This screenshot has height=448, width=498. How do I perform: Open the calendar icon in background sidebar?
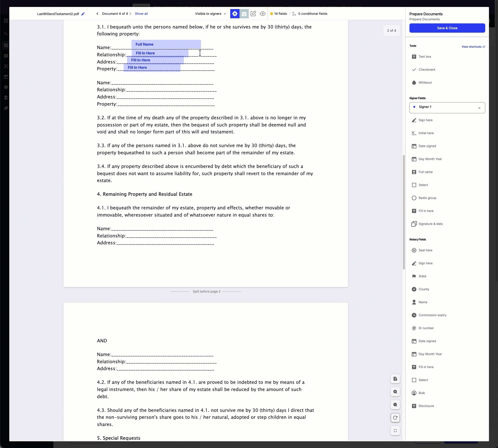(6, 77)
